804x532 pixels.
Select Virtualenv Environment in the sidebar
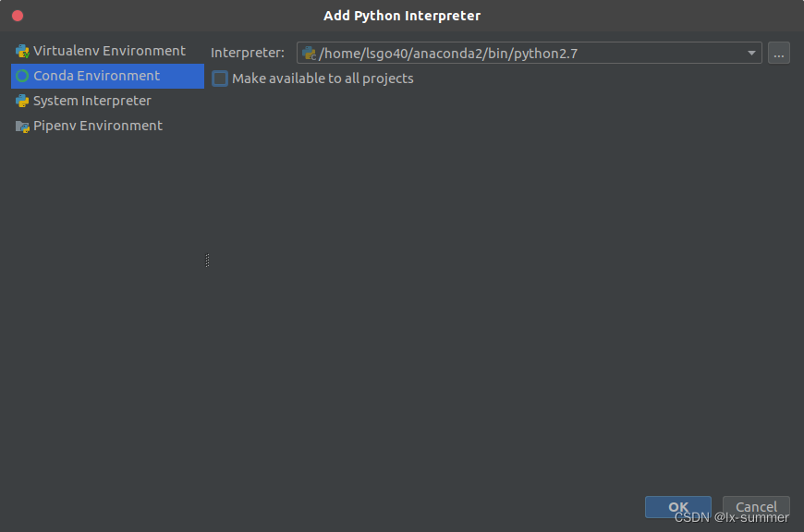tap(108, 51)
